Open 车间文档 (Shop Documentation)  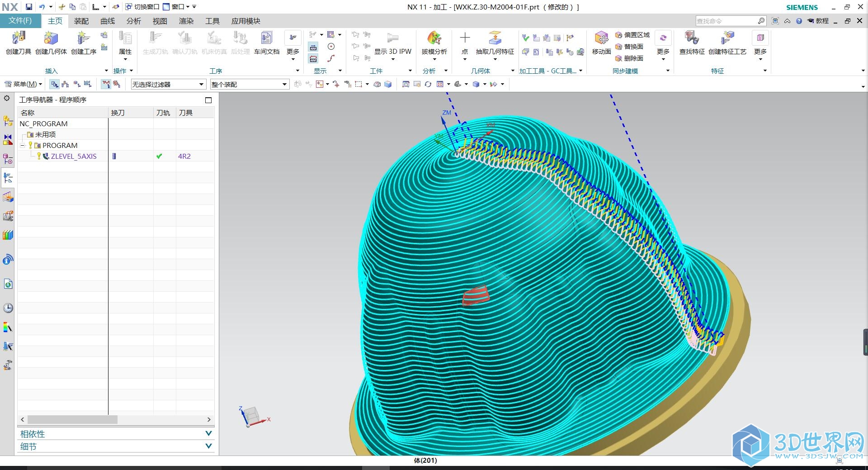pos(267,43)
